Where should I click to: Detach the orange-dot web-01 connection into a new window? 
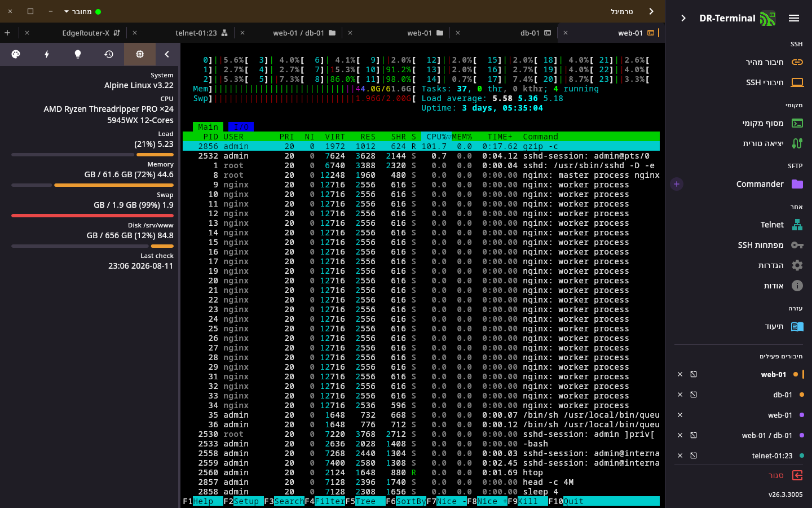[x=694, y=374]
